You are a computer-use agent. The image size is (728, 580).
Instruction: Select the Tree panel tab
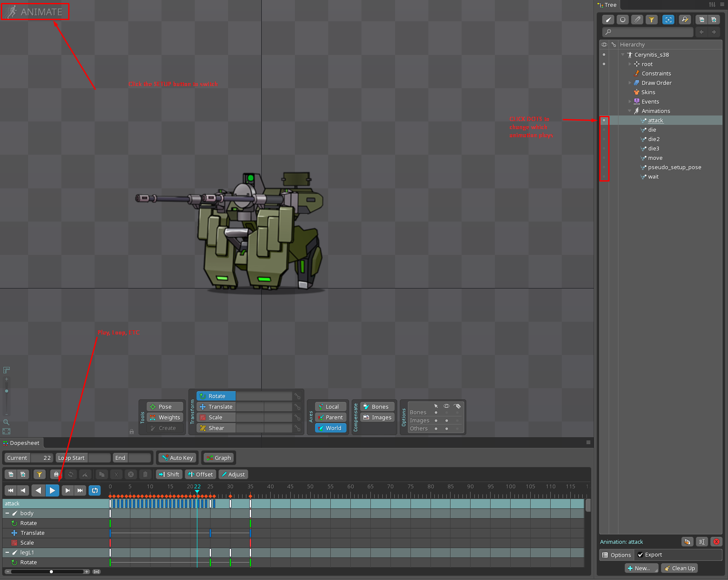[x=607, y=5]
